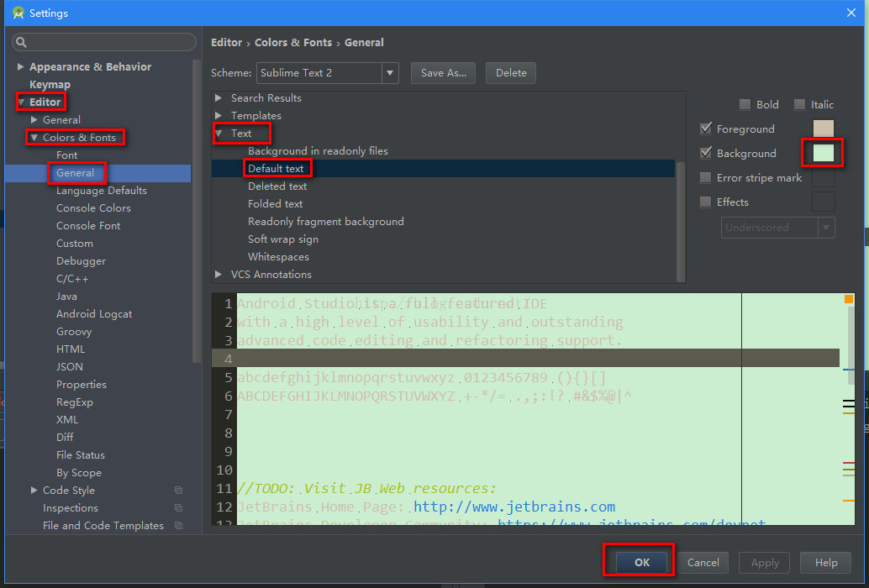Open HTML color settings
This screenshot has height=588, width=869.
pyautogui.click(x=71, y=349)
